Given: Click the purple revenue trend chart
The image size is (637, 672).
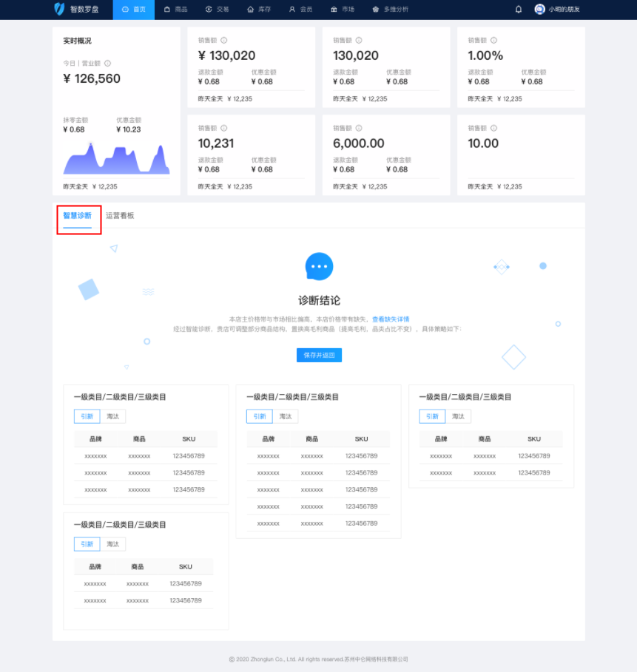Looking at the screenshot, I should pos(116,159).
